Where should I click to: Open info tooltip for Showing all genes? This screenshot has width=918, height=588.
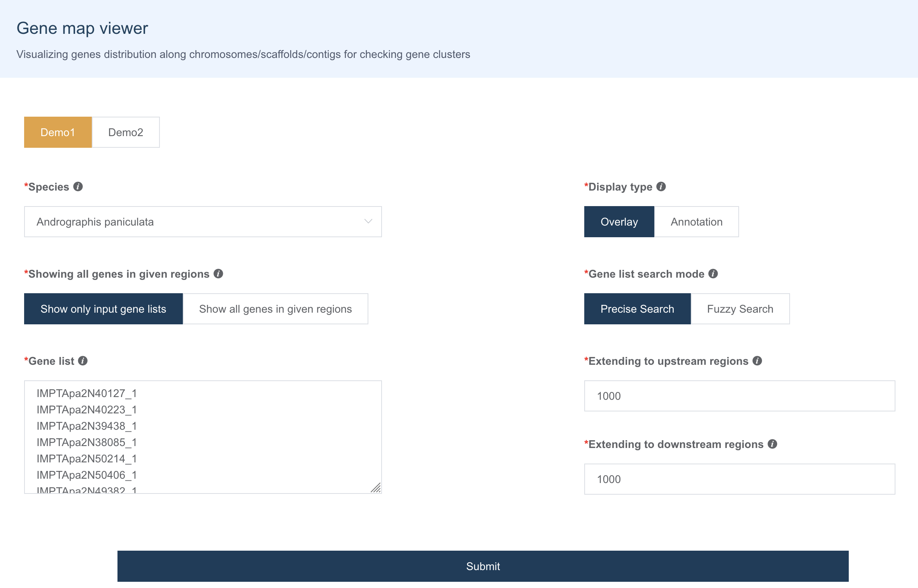[x=218, y=274]
